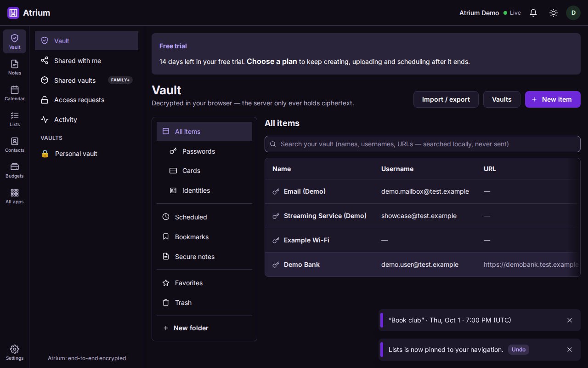The width and height of the screenshot is (588, 368).
Task: Select the All items category
Action: 204,132
